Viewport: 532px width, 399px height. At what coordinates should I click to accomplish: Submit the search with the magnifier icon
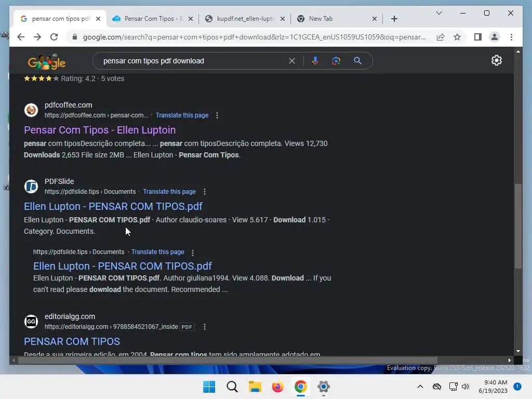click(357, 61)
